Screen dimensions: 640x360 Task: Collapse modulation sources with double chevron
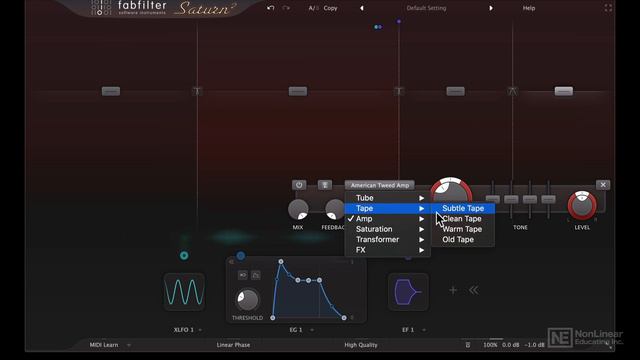(473, 290)
